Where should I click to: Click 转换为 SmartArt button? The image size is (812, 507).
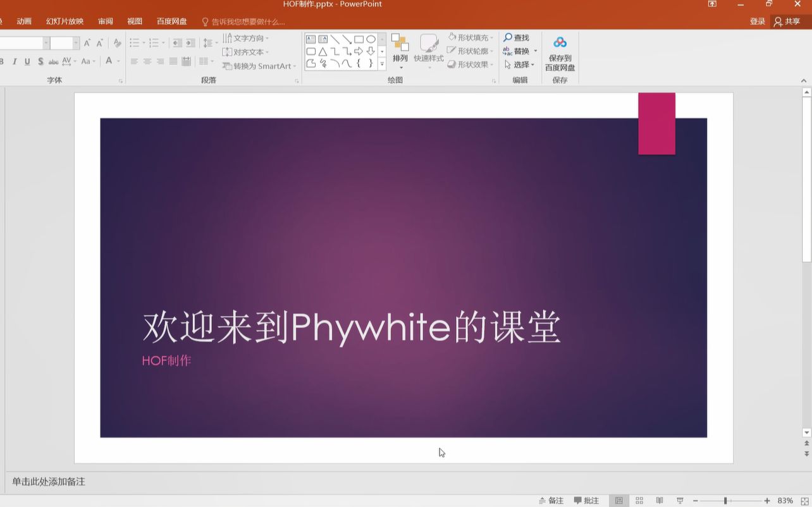pos(260,66)
